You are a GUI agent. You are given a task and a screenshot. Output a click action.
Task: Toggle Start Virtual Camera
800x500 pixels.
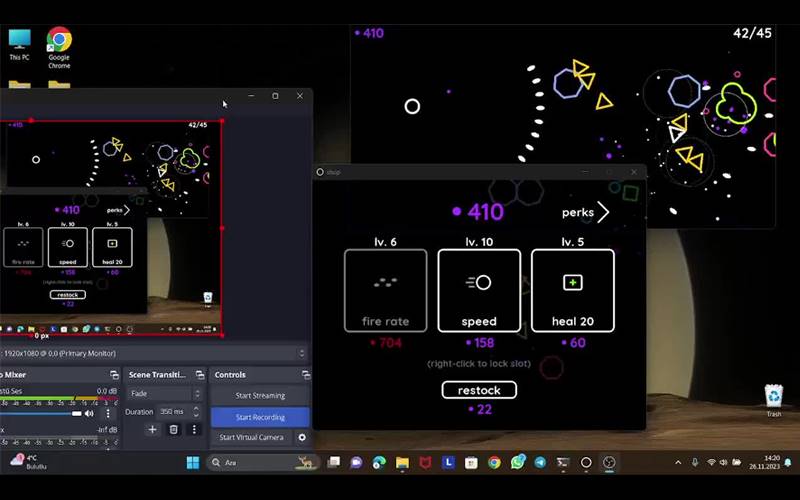coord(251,437)
